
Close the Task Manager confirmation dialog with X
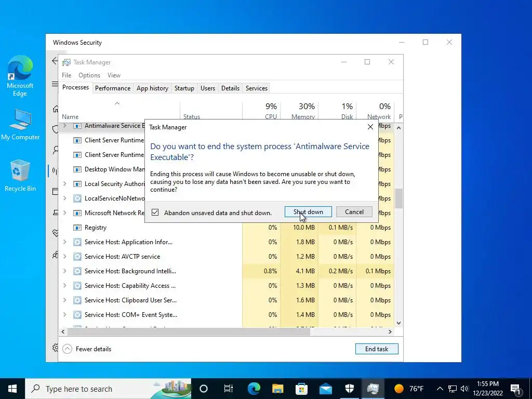point(370,127)
